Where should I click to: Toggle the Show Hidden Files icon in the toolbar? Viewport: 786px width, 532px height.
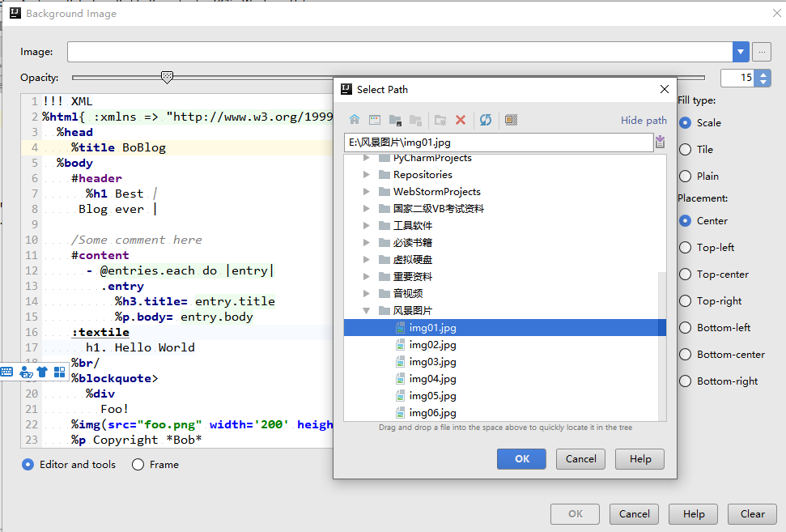(511, 120)
